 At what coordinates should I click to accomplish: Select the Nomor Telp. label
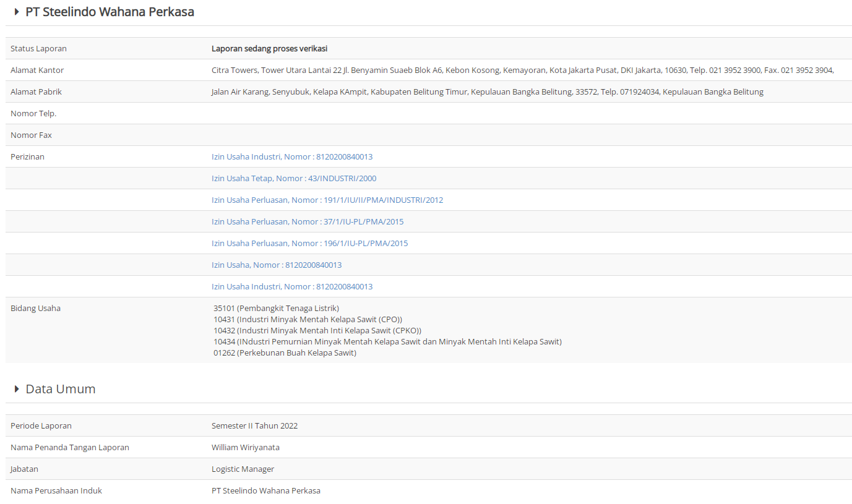coord(33,113)
